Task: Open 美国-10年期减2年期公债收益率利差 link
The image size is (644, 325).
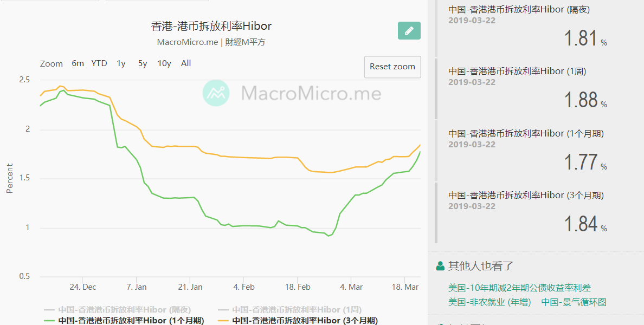Action: coord(519,288)
